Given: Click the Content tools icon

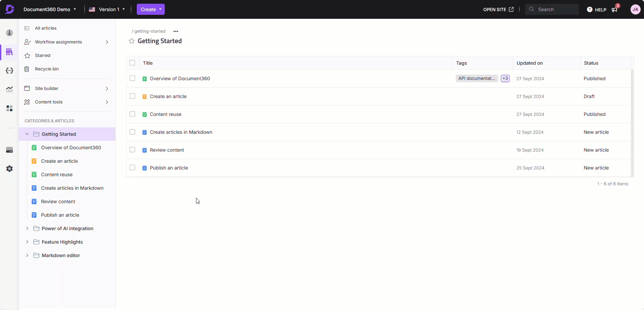Looking at the screenshot, I should click(27, 102).
